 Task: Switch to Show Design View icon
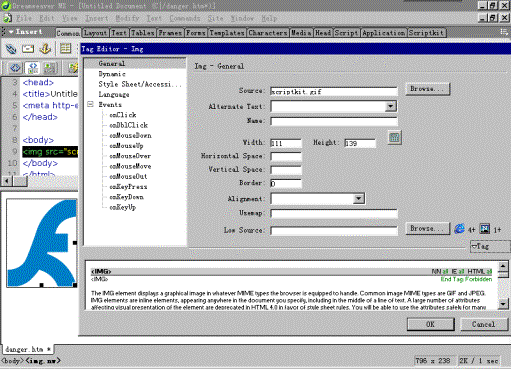(50, 68)
